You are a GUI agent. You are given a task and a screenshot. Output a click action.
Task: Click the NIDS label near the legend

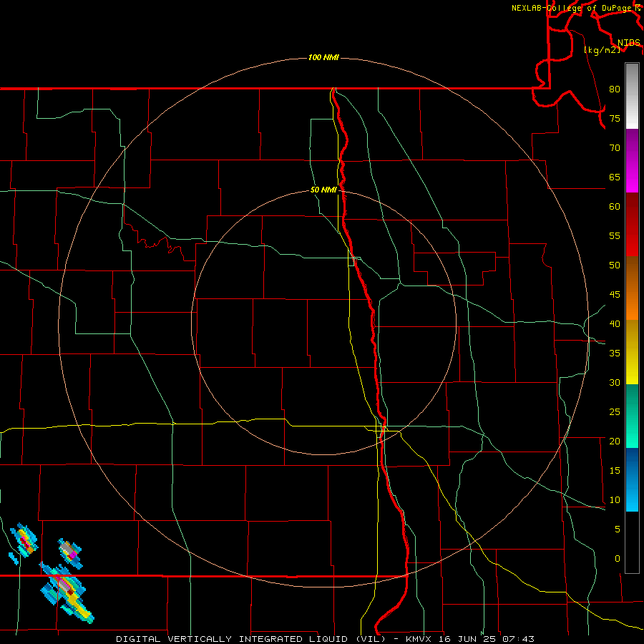pos(628,42)
